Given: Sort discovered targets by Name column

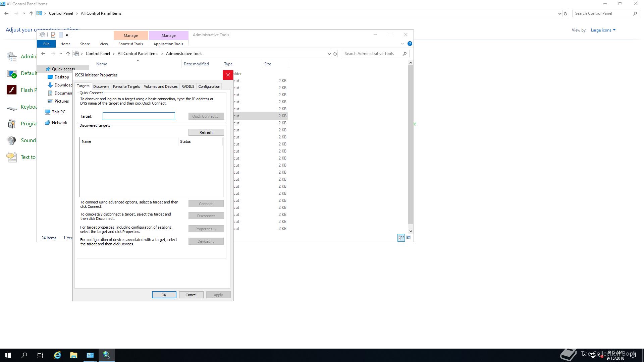Looking at the screenshot, I should pos(129,141).
